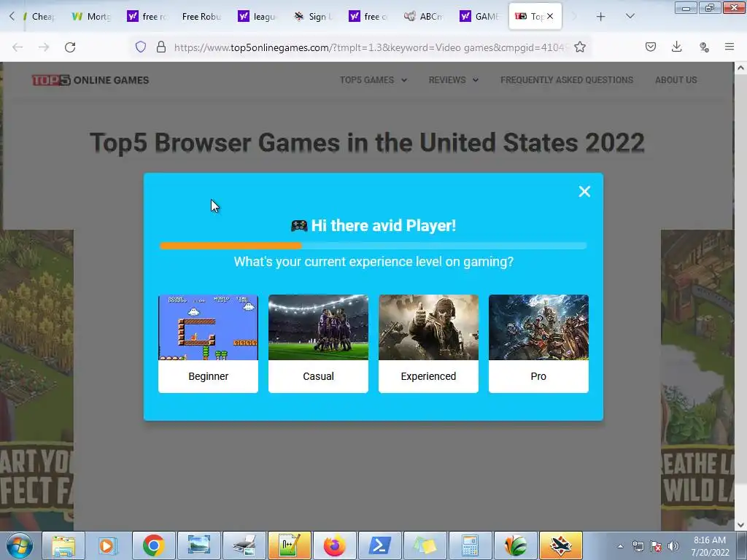Open Calculator from taskbar

[x=470, y=545]
